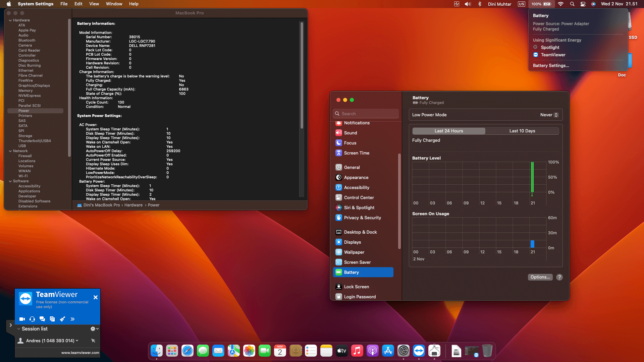Click the Options button in Battery settings

coord(540,277)
